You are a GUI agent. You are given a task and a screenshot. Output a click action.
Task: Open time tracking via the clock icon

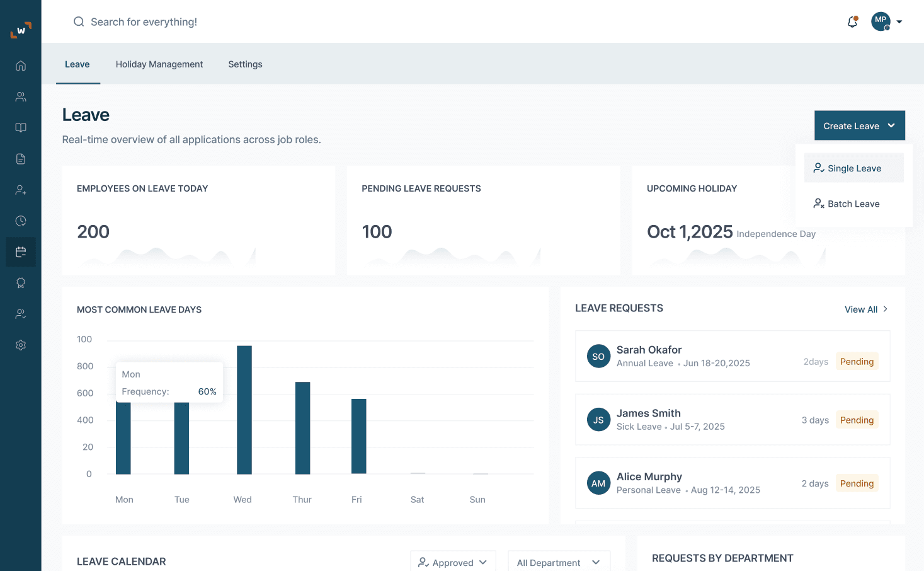click(x=21, y=221)
